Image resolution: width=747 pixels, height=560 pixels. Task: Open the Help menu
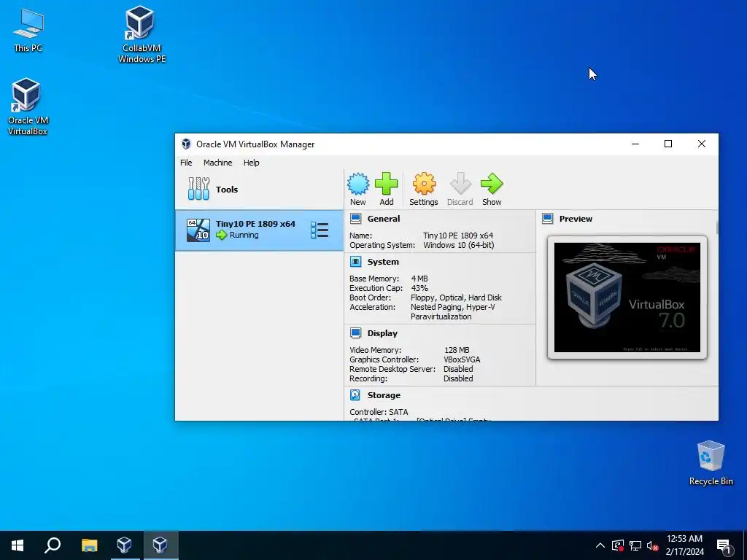pos(251,163)
